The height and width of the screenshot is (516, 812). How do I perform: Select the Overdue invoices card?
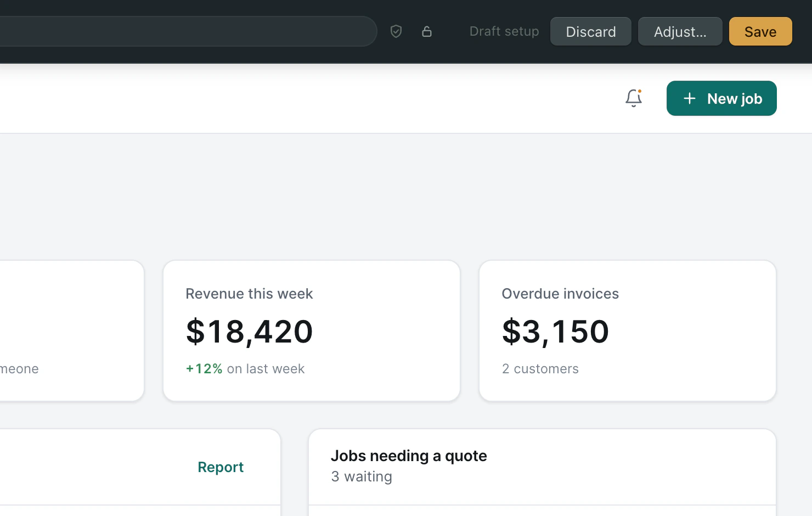pos(628,330)
